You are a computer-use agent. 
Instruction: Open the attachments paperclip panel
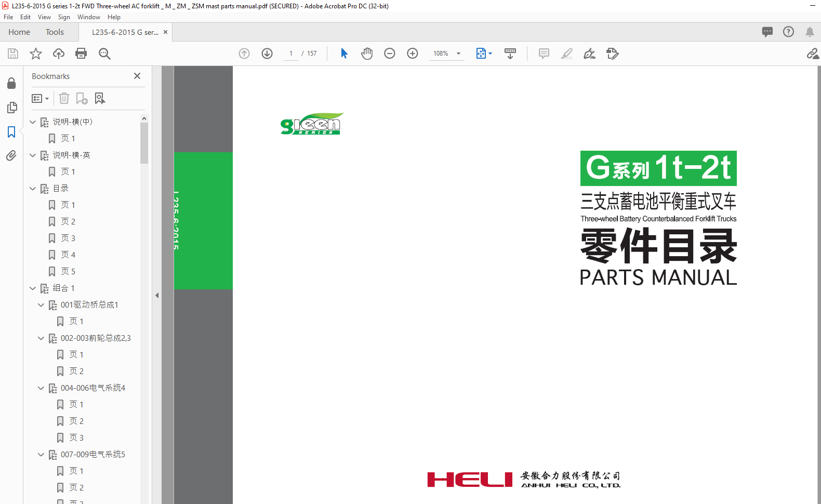click(x=11, y=155)
